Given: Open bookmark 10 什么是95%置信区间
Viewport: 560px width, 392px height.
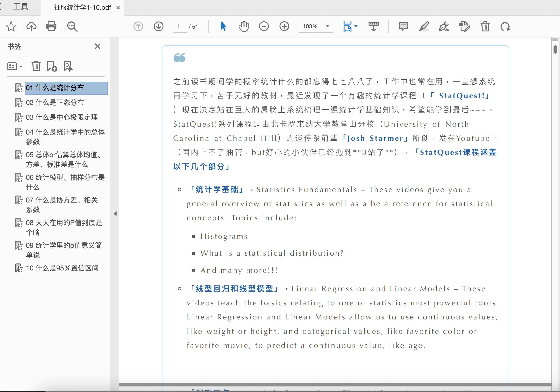Looking at the screenshot, I should (x=62, y=268).
